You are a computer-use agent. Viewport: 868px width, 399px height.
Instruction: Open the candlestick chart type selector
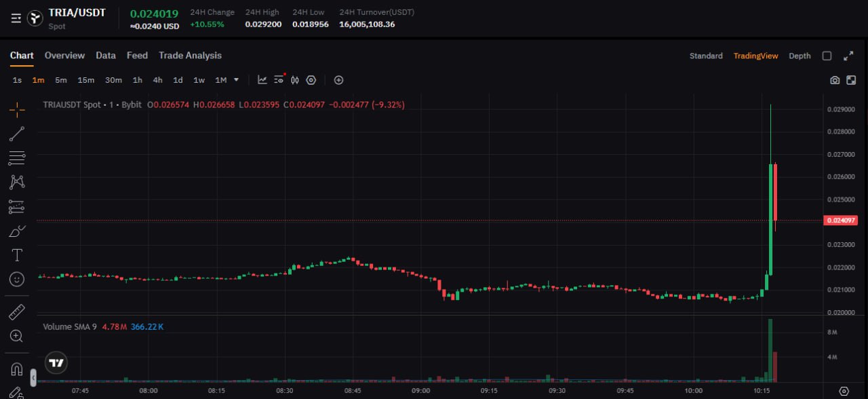point(295,80)
